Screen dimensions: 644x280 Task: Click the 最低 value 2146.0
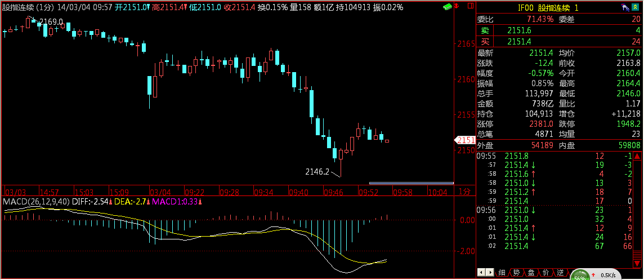(x=628, y=94)
